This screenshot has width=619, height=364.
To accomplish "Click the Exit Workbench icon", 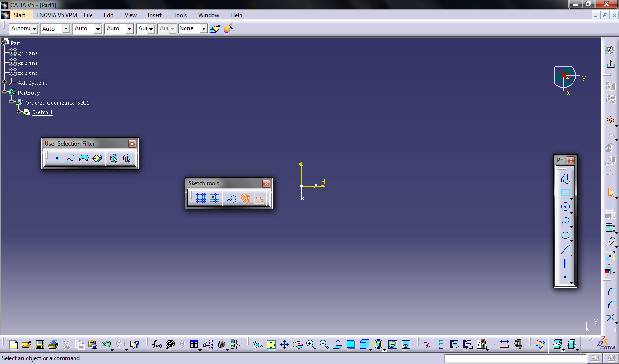I will click(610, 64).
